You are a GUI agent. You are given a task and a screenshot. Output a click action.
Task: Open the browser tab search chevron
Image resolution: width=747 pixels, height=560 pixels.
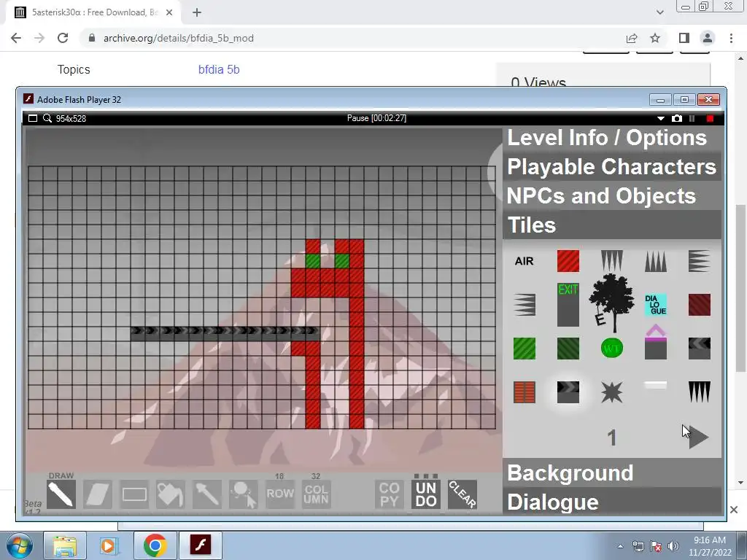pos(659,12)
